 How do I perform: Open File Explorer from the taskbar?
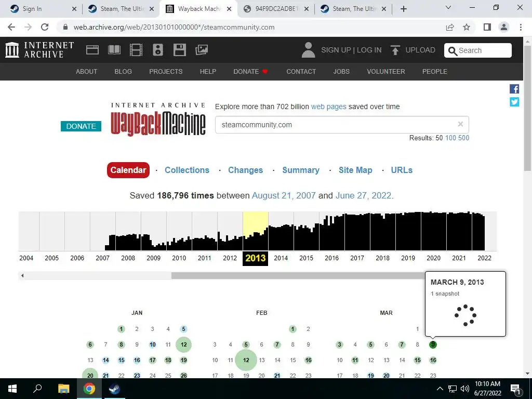[x=63, y=389]
